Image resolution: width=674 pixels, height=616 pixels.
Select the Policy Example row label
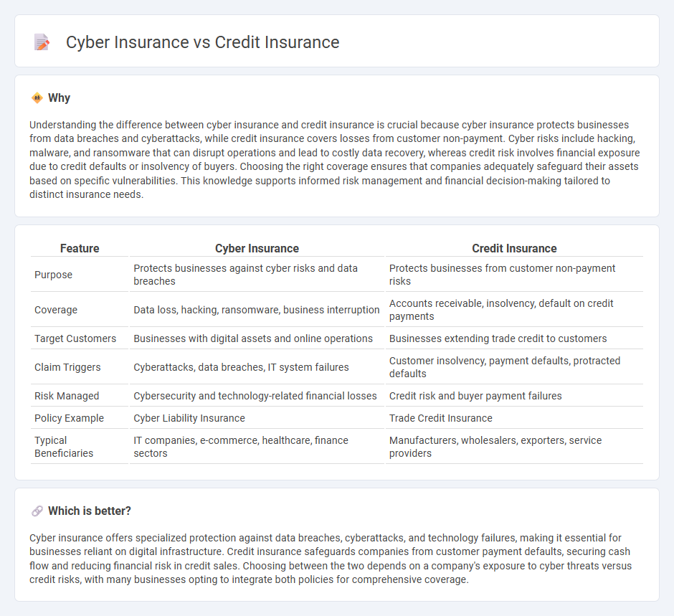click(x=70, y=418)
